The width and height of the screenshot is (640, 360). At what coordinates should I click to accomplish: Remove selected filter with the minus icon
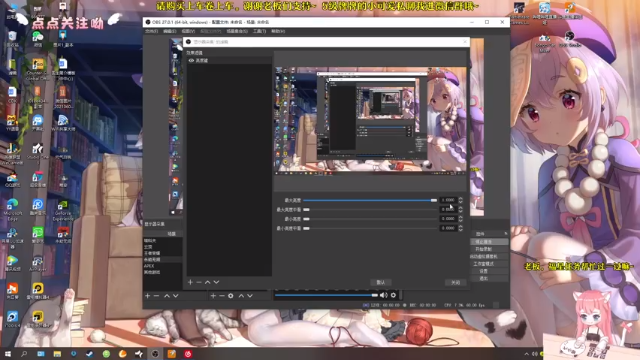pyautogui.click(x=199, y=282)
